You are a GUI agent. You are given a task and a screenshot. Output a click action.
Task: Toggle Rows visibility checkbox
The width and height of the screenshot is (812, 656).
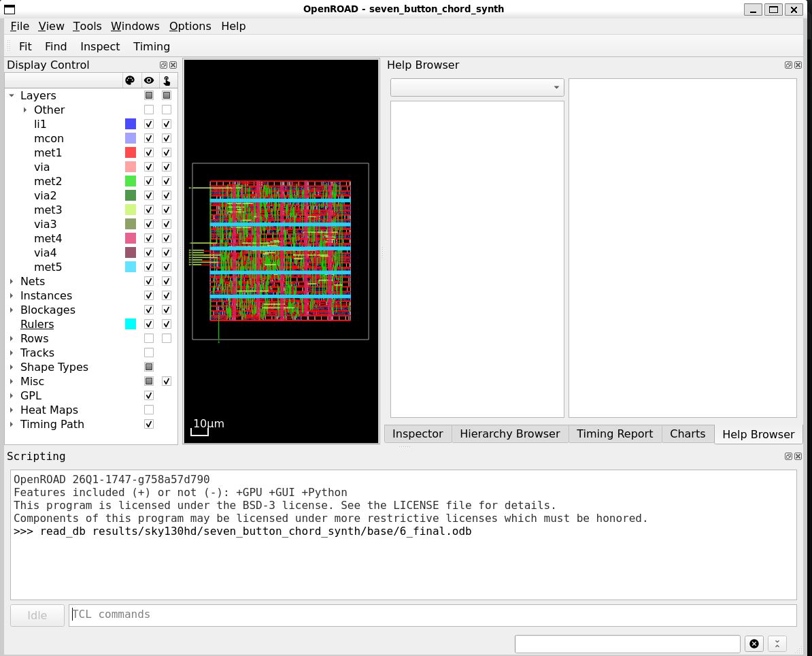click(149, 338)
